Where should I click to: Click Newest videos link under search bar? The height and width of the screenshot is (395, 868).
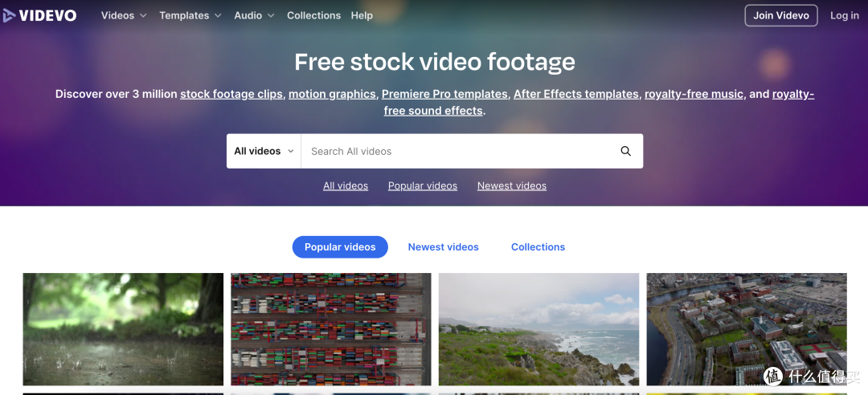511,186
